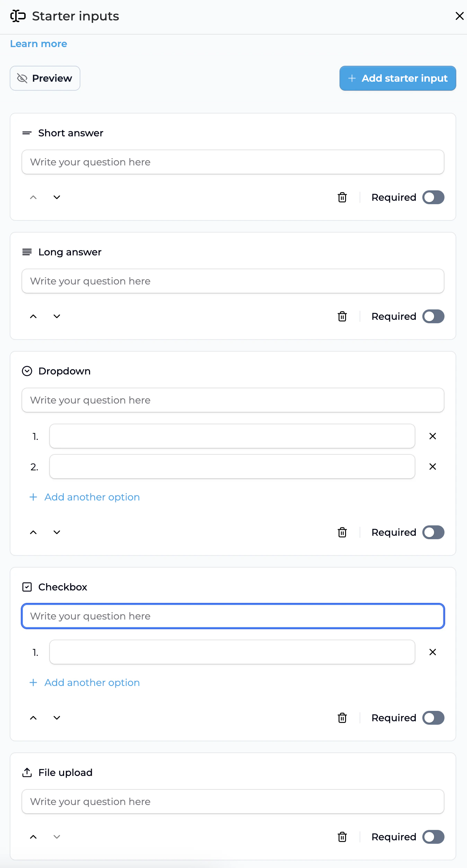The width and height of the screenshot is (467, 868).
Task: Remove dropdown option 2 with the X icon
Action: (432, 467)
